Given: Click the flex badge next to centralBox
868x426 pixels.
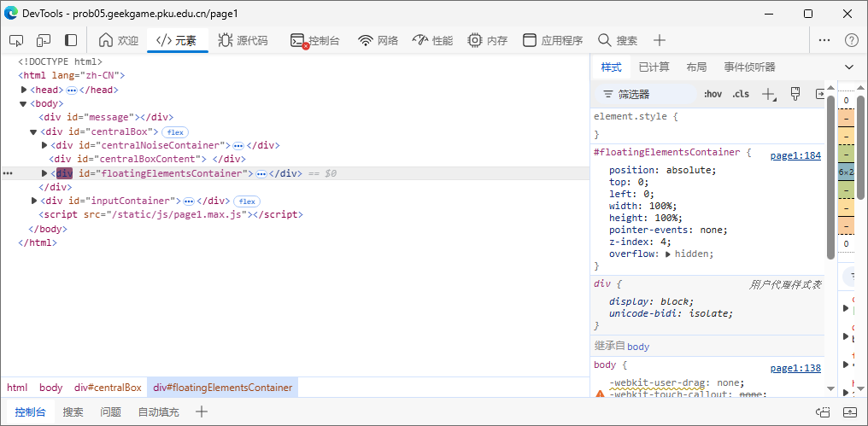Looking at the screenshot, I should pos(175,132).
